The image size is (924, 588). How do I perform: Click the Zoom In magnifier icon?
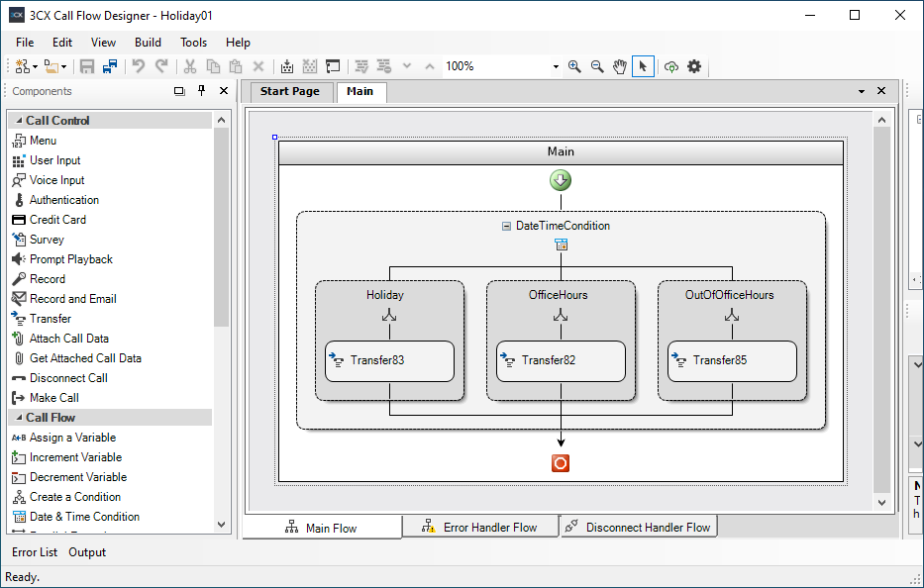574,66
